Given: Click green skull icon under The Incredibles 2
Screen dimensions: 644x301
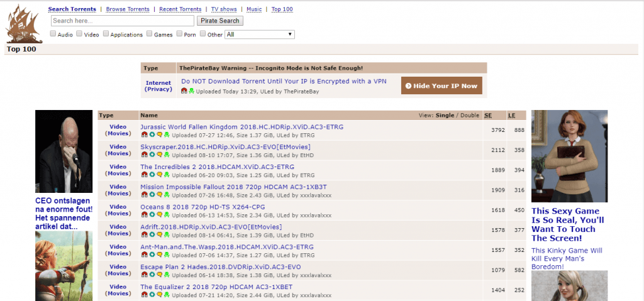Looking at the screenshot, I should coord(167,175).
